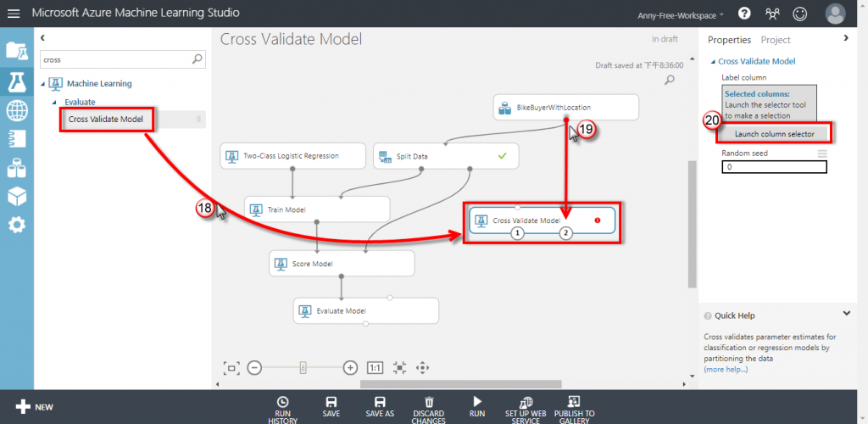Click the canvas zoom slider handle
The width and height of the screenshot is (868, 424).
303,367
